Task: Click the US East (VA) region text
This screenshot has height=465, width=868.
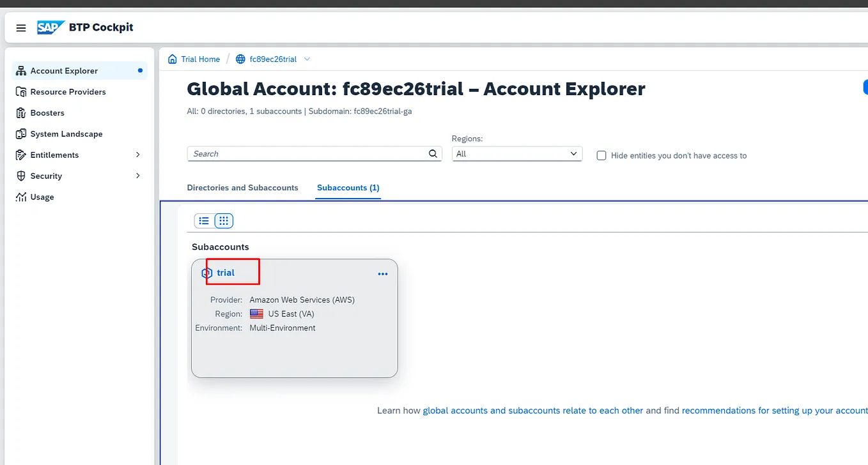Action: click(x=291, y=314)
